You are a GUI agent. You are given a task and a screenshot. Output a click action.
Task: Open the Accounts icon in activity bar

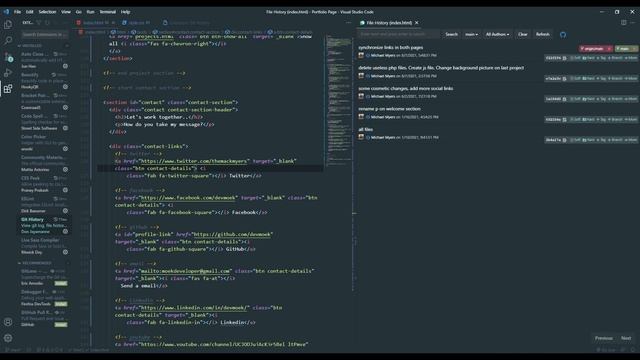[8, 322]
